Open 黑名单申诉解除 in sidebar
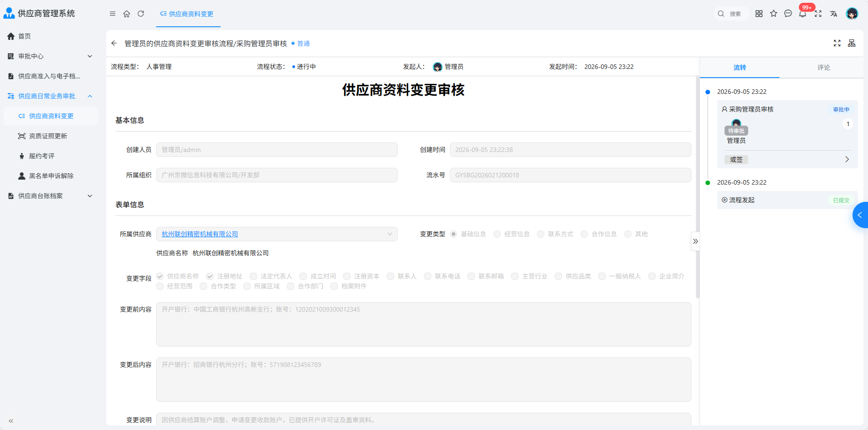 click(x=51, y=176)
